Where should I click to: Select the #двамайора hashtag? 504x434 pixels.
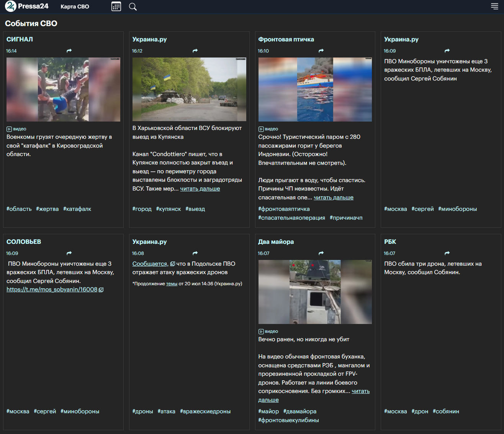point(300,411)
